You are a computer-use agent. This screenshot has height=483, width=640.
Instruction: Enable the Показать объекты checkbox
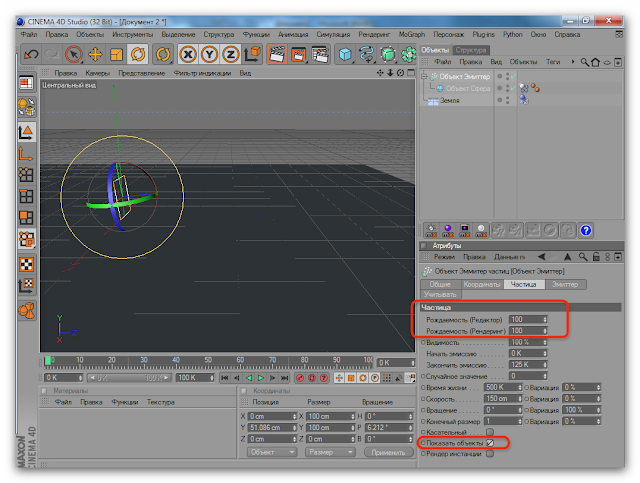(x=490, y=443)
